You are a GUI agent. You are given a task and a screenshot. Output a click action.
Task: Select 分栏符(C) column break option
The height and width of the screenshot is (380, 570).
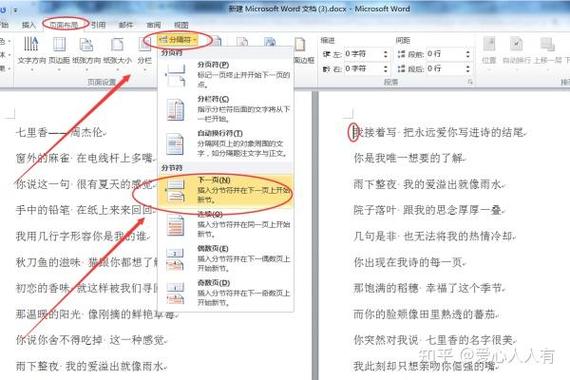click(225, 109)
